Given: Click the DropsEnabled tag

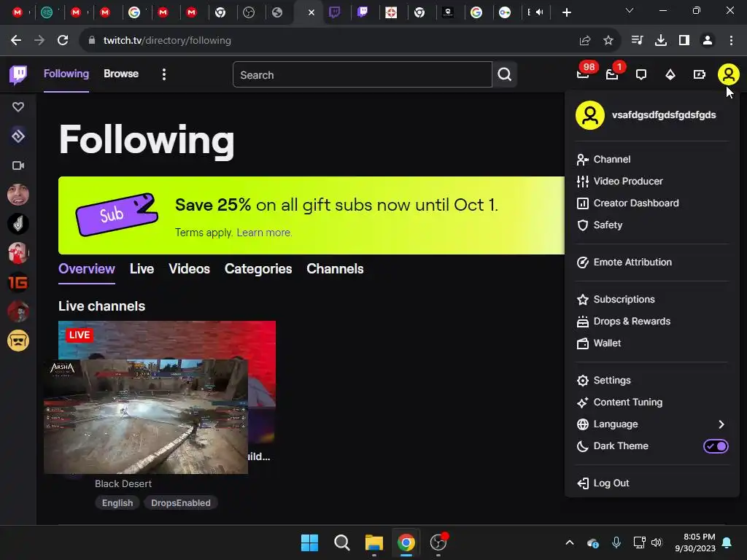Looking at the screenshot, I should pyautogui.click(x=181, y=503).
